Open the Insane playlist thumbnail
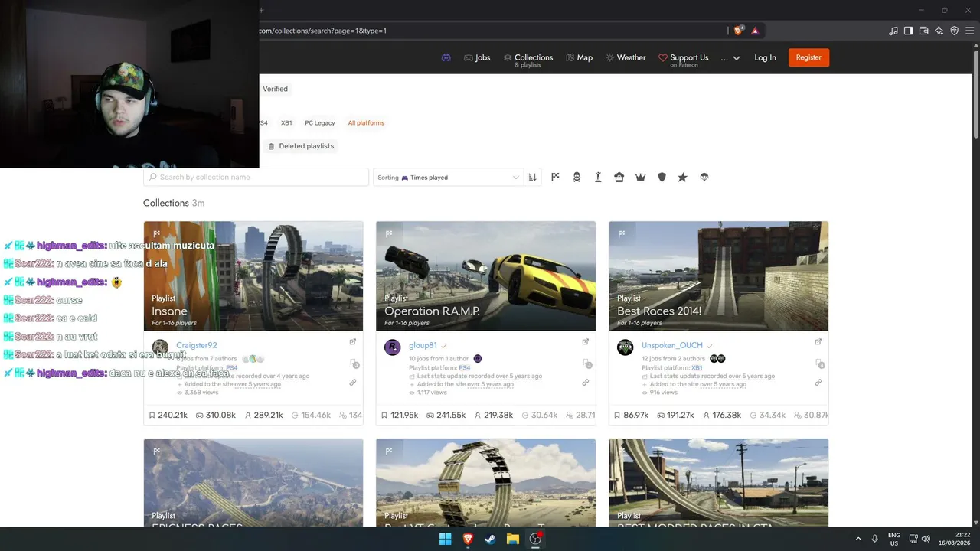This screenshot has width=980, height=551. point(253,276)
